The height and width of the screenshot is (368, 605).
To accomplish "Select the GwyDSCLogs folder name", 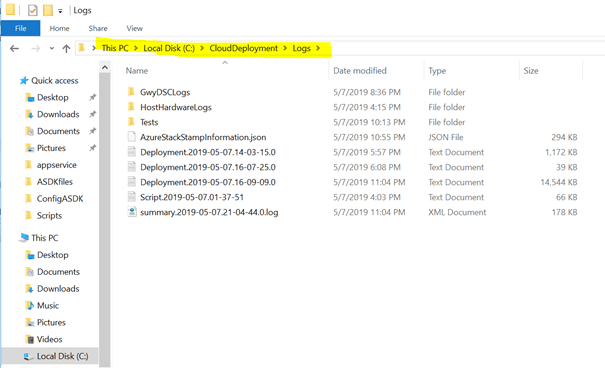I will click(165, 92).
